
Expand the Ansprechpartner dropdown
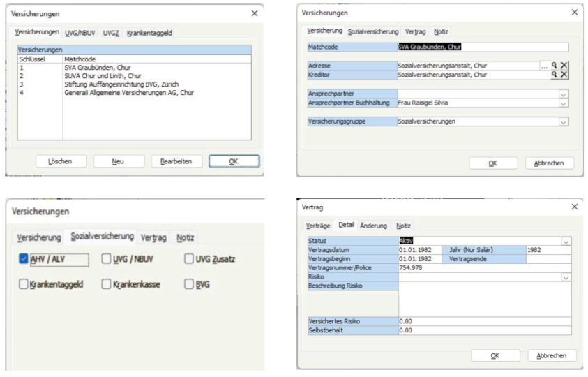pos(564,94)
